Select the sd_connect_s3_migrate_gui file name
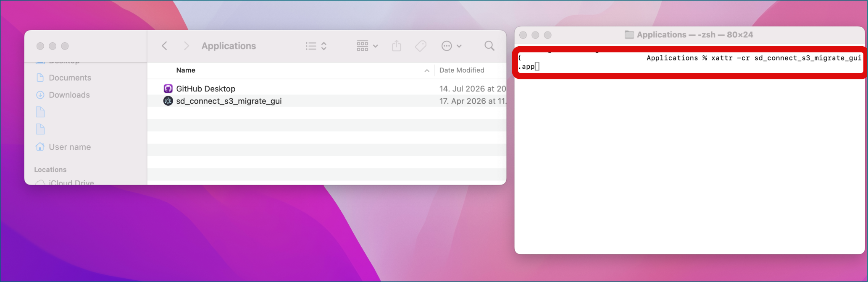This screenshot has width=868, height=282. click(229, 101)
